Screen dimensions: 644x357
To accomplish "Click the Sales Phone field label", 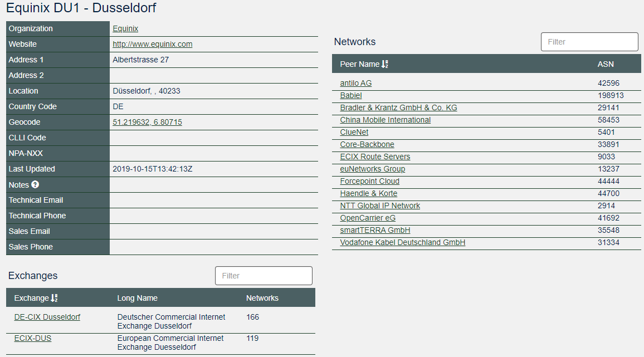I will [x=31, y=247].
